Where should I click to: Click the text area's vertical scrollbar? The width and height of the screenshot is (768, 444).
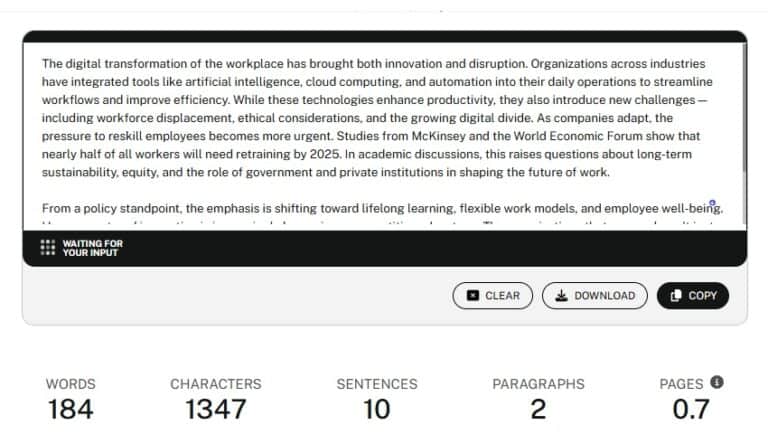(x=744, y=120)
